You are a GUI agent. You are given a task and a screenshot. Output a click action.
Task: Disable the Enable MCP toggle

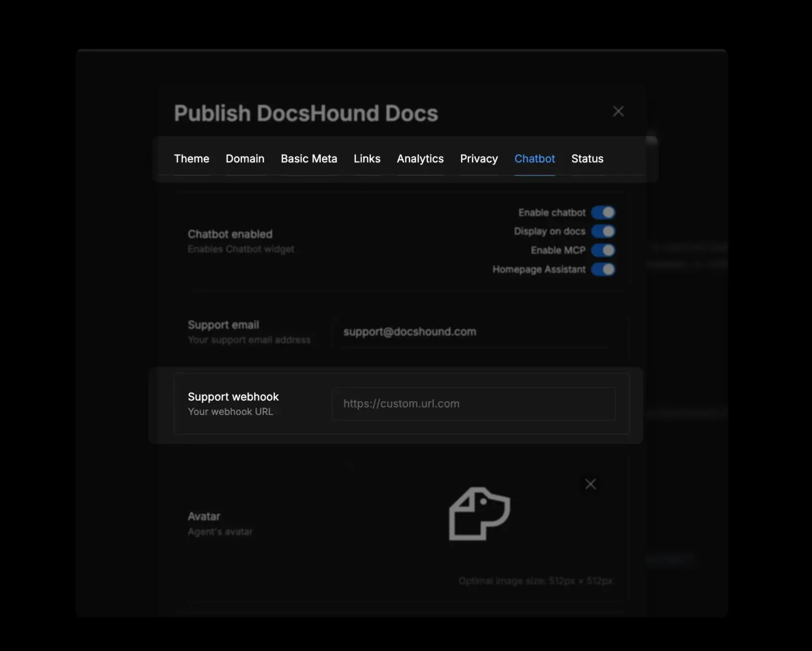point(603,250)
